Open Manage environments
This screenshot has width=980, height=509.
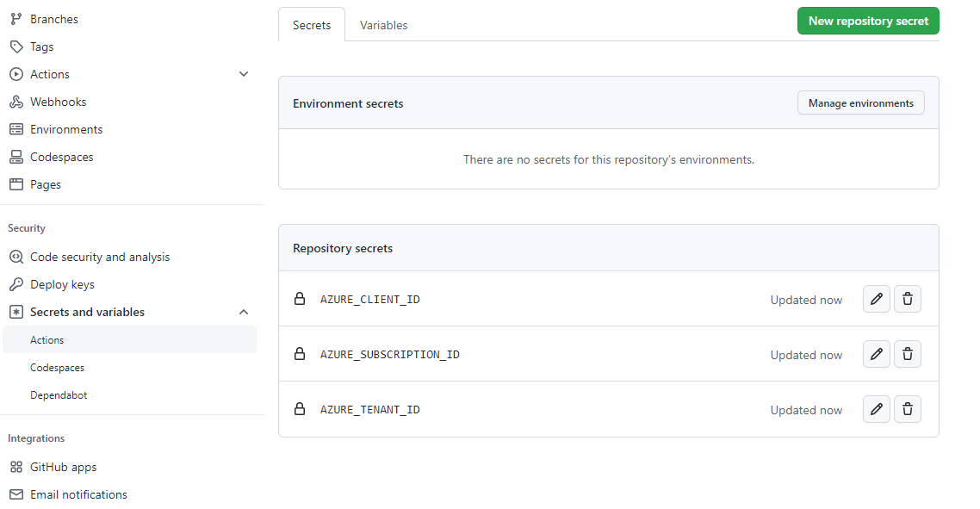(x=860, y=103)
